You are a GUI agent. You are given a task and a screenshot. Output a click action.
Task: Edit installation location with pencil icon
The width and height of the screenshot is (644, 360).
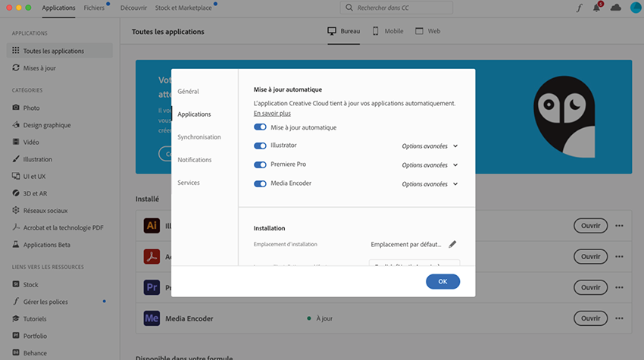click(x=452, y=244)
